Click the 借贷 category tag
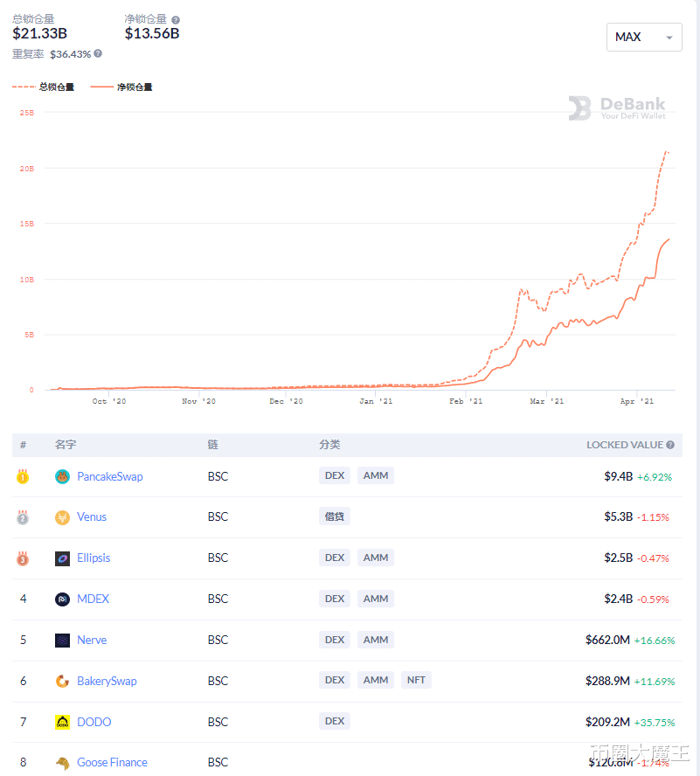Screen dimensions: 700x776 335,516
